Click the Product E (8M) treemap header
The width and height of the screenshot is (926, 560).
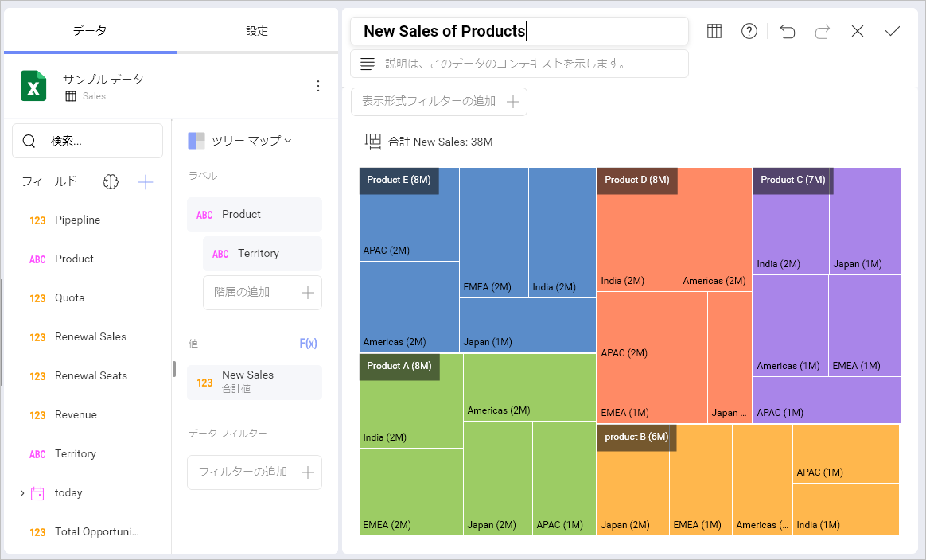(x=399, y=181)
